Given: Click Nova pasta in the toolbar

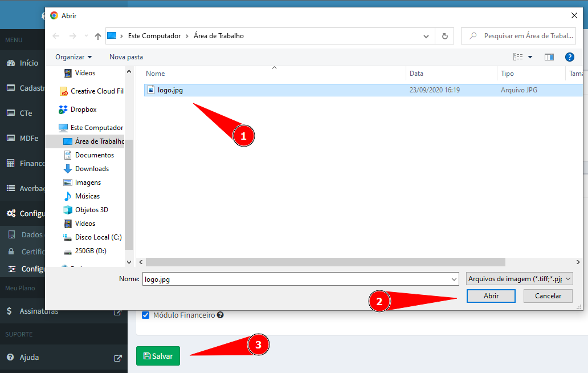Looking at the screenshot, I should coord(126,57).
